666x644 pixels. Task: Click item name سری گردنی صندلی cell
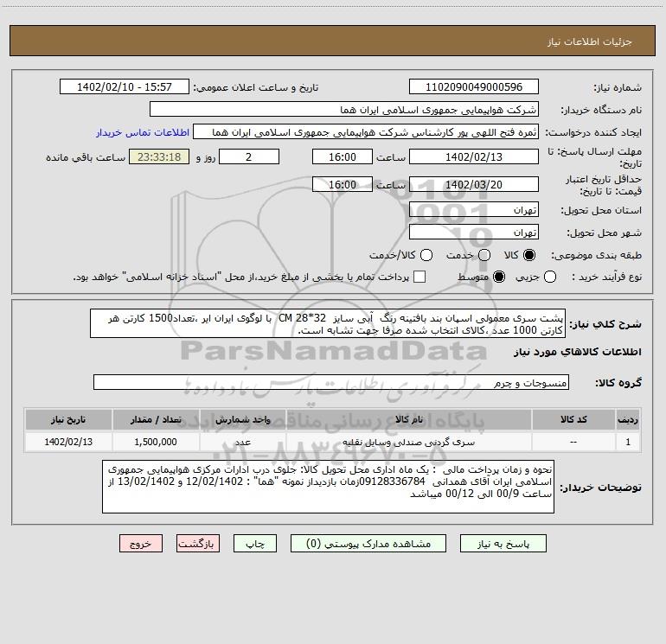[409, 442]
